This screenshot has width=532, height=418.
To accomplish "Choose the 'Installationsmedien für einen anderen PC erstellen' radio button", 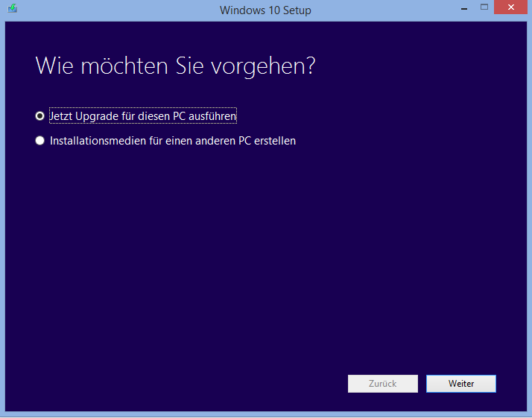I will pyautogui.click(x=40, y=140).
